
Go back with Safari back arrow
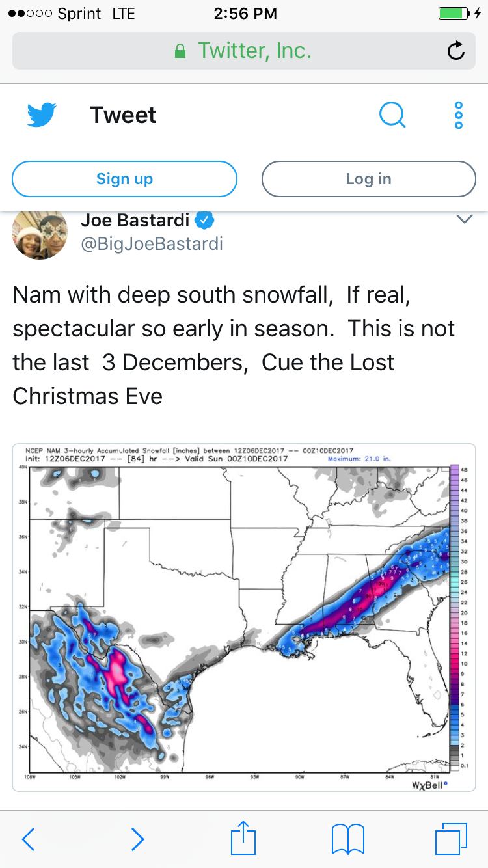tap(28, 839)
